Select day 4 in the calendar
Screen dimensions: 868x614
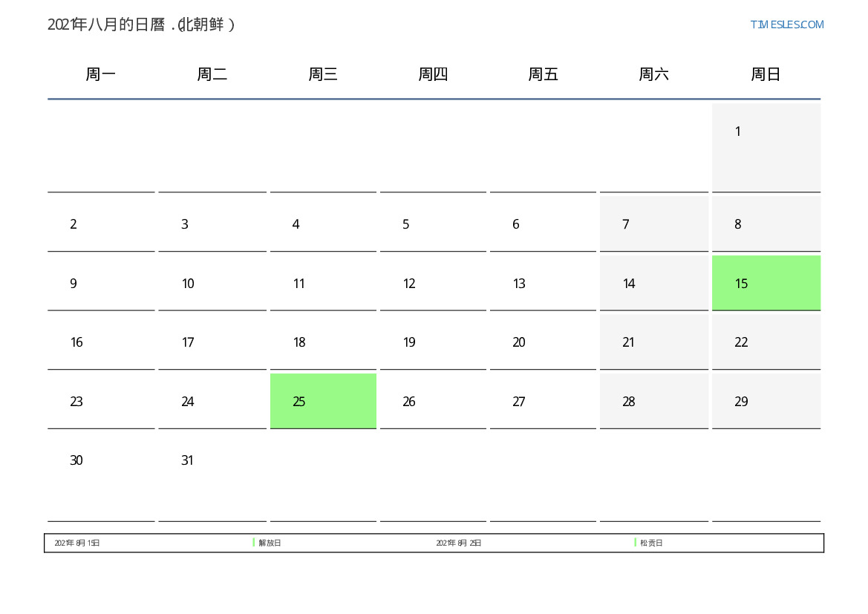(323, 223)
